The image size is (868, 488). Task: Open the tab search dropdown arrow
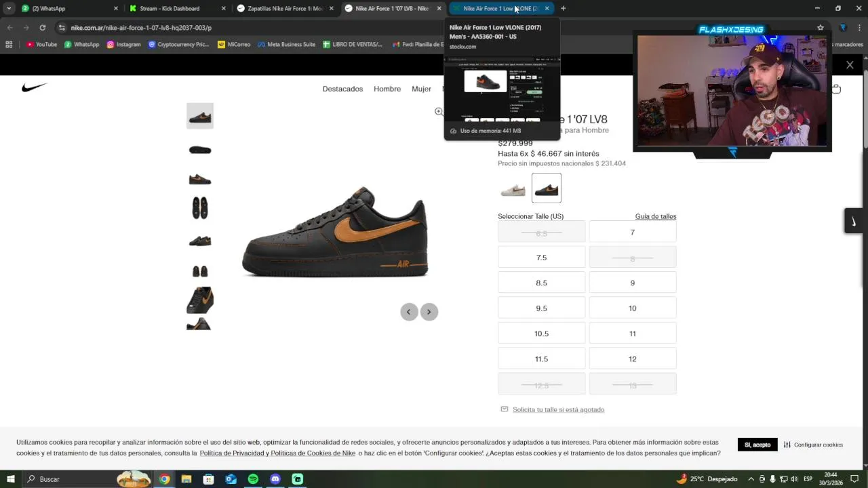pyautogui.click(x=9, y=8)
